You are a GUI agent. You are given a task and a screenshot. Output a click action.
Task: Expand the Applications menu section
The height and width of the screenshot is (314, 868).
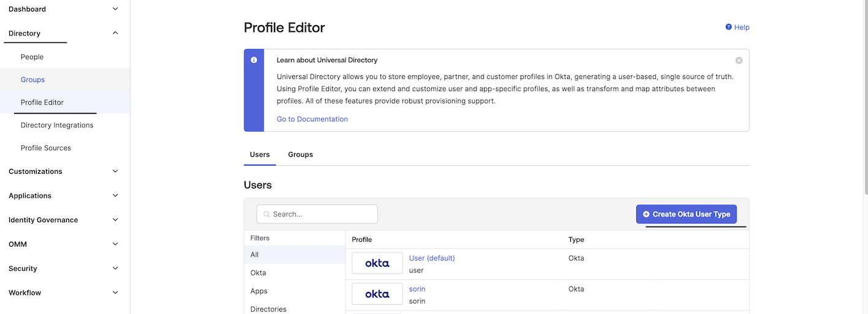pyautogui.click(x=115, y=196)
